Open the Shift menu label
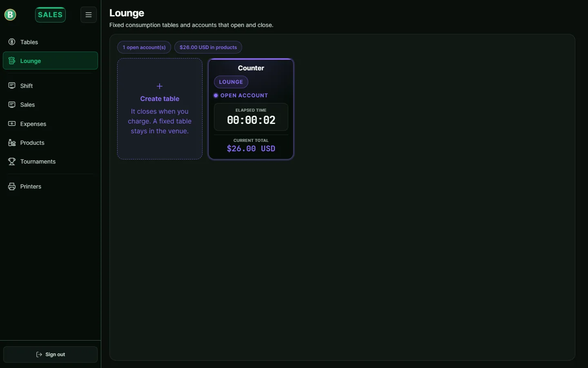 [27, 86]
